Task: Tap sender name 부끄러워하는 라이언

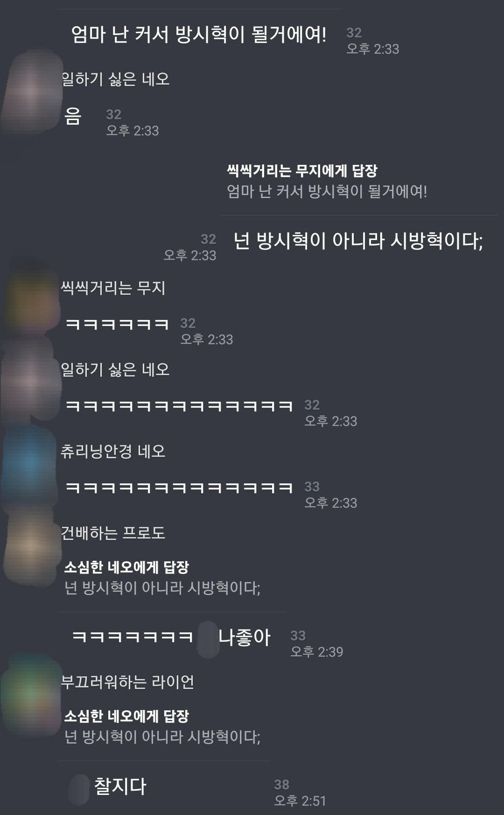Action: [127, 682]
